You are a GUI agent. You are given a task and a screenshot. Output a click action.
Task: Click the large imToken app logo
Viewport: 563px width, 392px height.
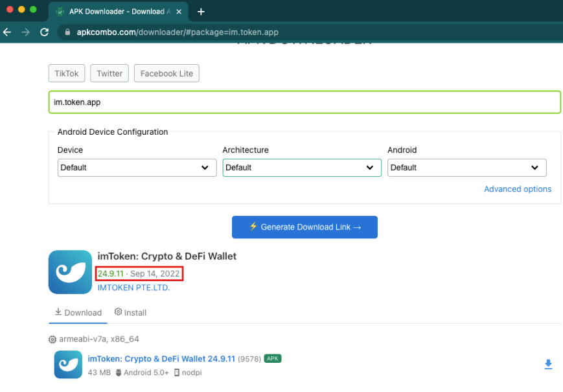70,272
